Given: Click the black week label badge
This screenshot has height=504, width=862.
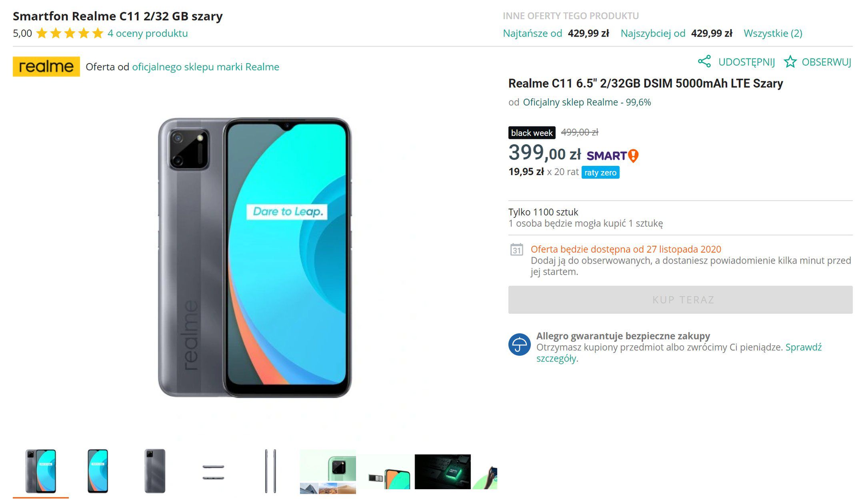Looking at the screenshot, I should [x=532, y=133].
